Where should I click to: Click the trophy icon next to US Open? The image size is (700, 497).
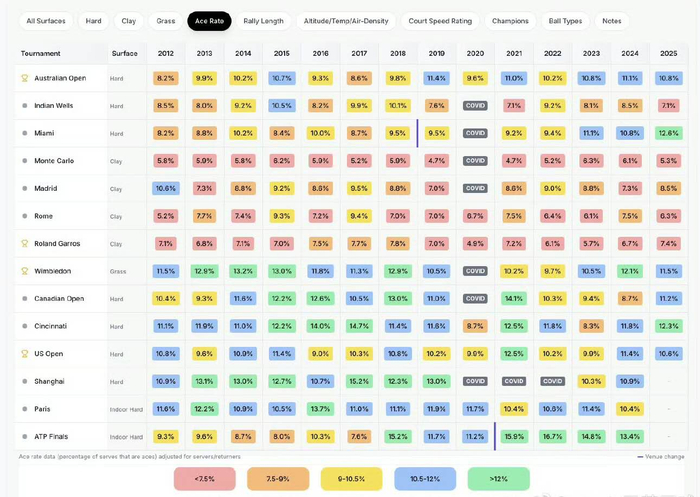click(25, 354)
